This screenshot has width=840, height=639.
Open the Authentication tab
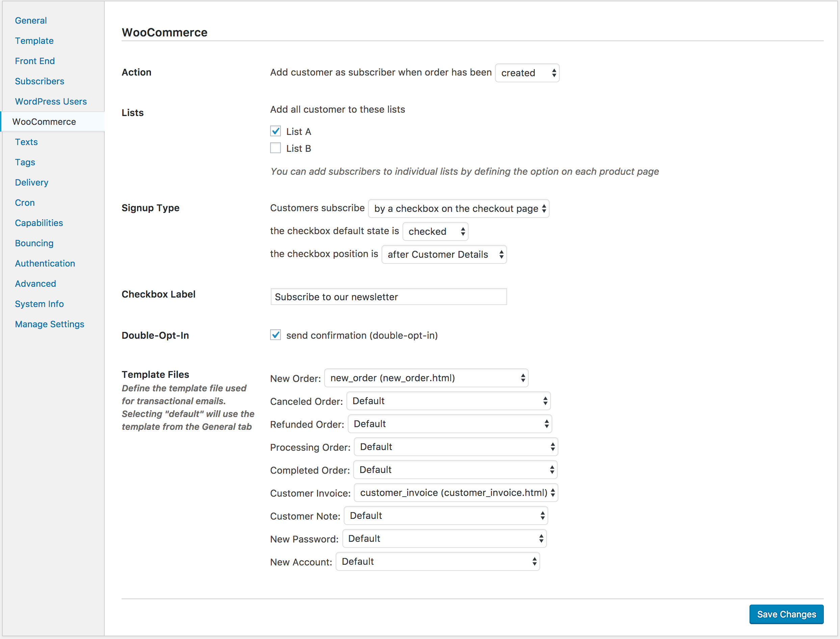tap(45, 263)
